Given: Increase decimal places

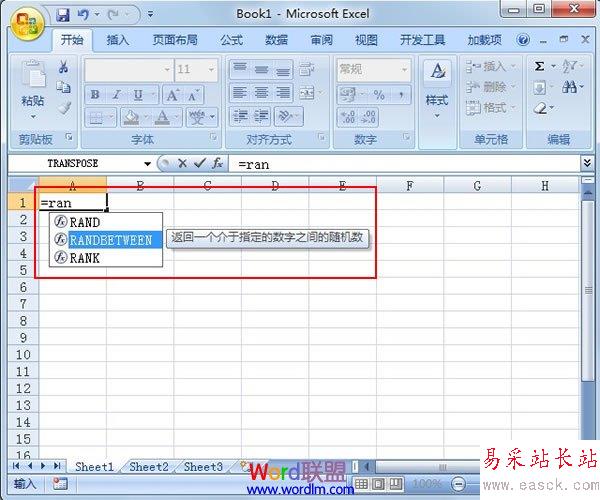Looking at the screenshot, I should [348, 116].
